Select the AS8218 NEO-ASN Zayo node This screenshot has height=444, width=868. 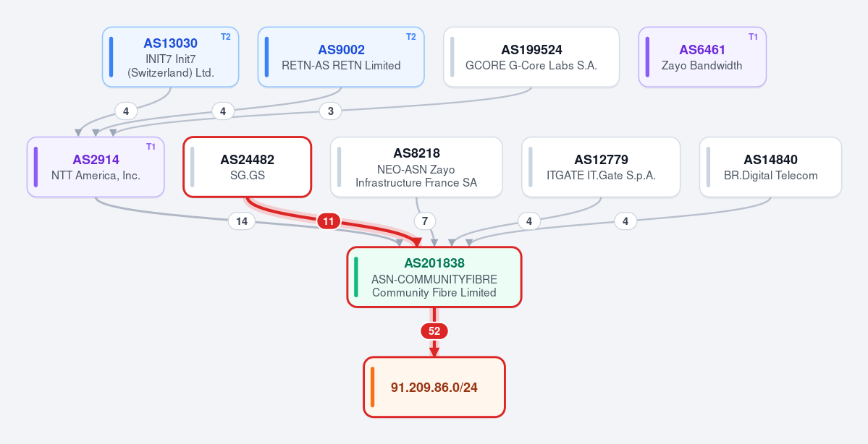click(416, 167)
